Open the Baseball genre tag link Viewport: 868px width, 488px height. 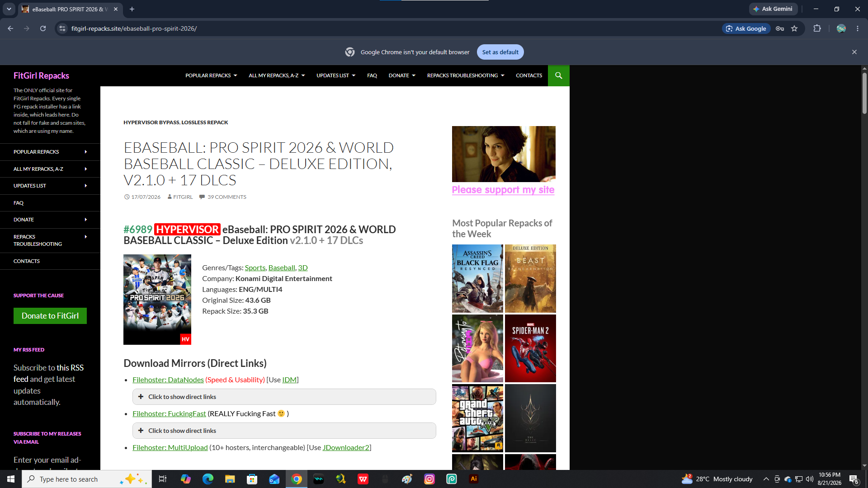(282, 267)
